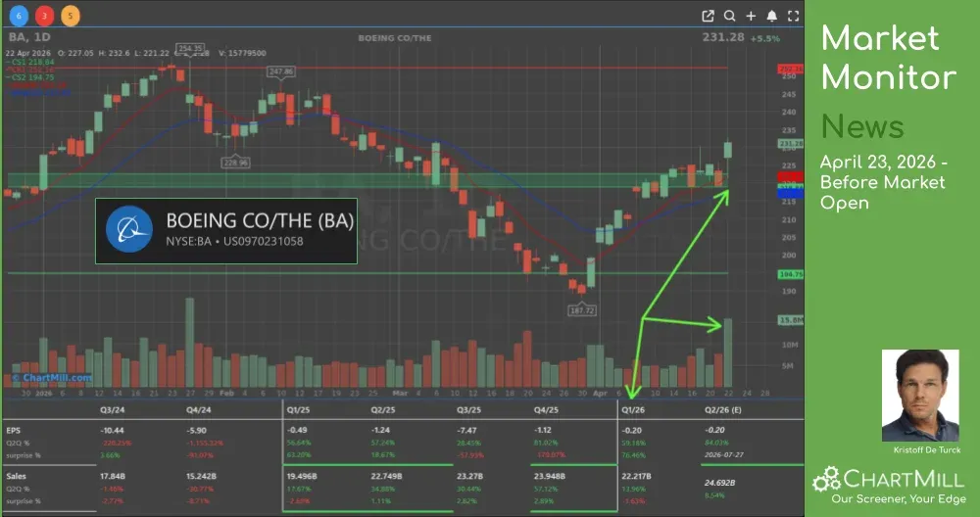Image resolution: width=980 pixels, height=517 pixels.
Task: Click the +5.5% change value
Action: 765,38
